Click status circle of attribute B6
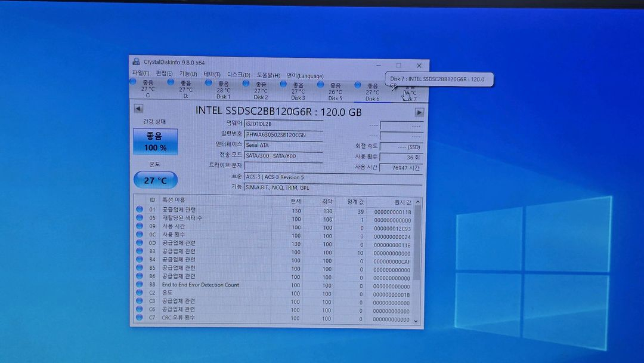This screenshot has width=644, height=363. (140, 276)
